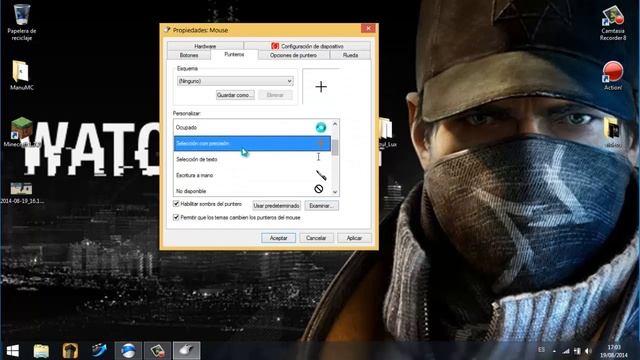
Task: Switch to Camtasia Recorder in the taskbar
Action: (157, 351)
